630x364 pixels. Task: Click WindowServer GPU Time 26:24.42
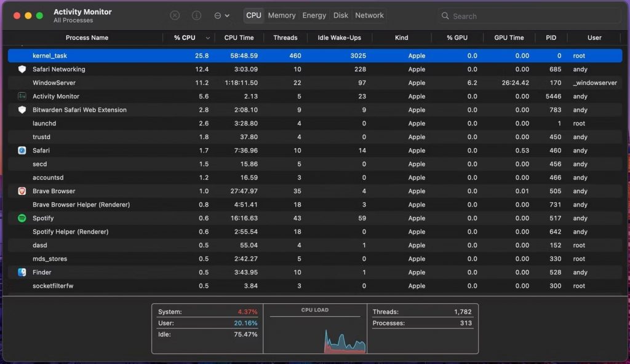[515, 83]
